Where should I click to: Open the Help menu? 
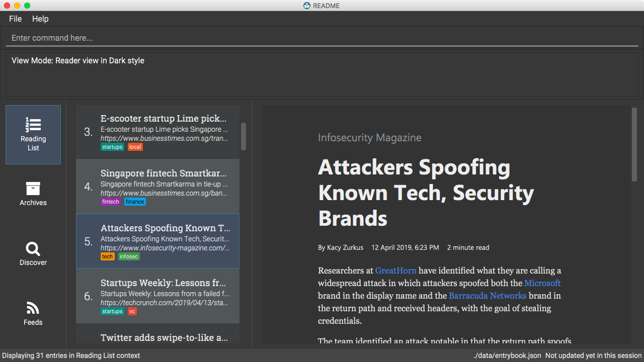40,19
